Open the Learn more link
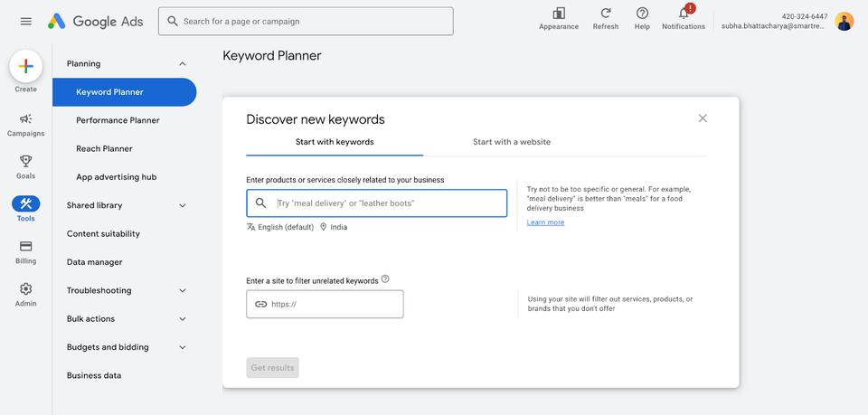This screenshot has height=415, width=868. 545,222
